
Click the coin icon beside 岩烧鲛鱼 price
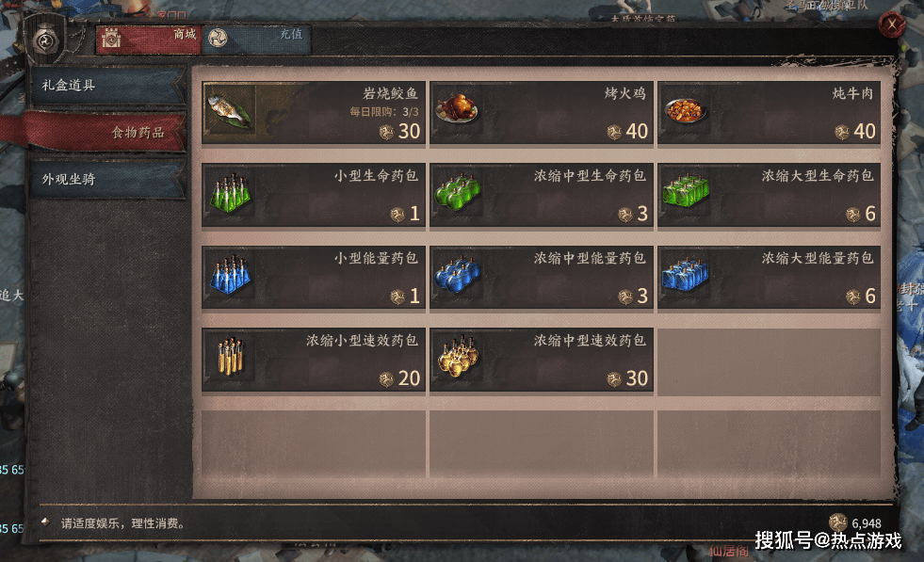(386, 132)
